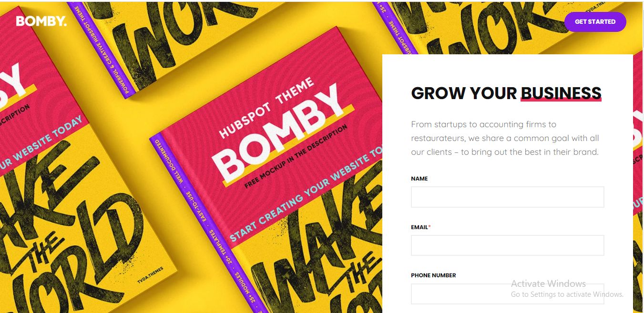
Task: Click the NAME field label
Action: coord(419,179)
